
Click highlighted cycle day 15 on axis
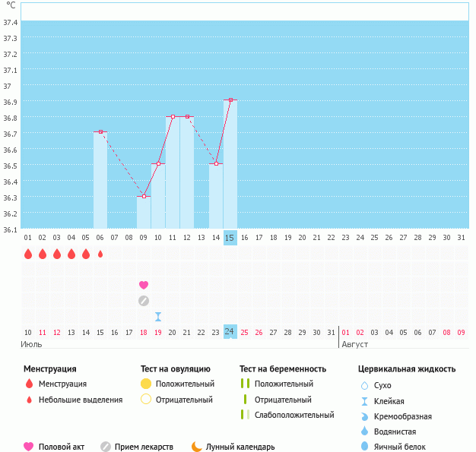click(230, 238)
